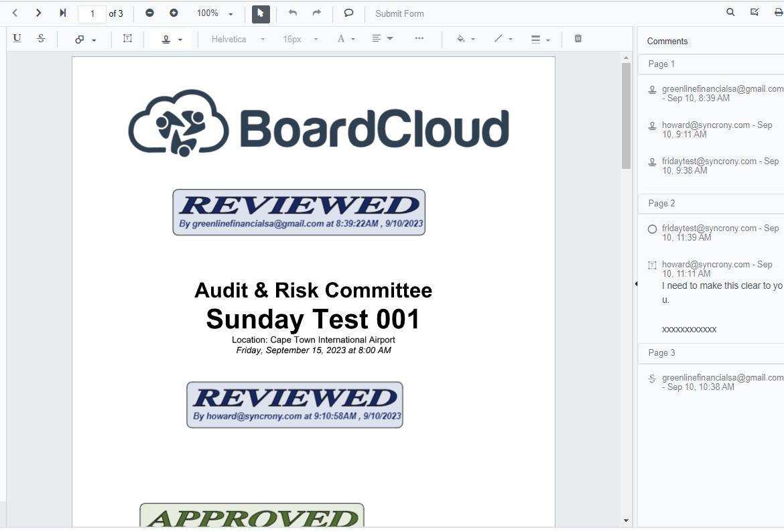Click the BoardCloud logo on the page
Screen dimensions: 784x532
(x=319, y=123)
